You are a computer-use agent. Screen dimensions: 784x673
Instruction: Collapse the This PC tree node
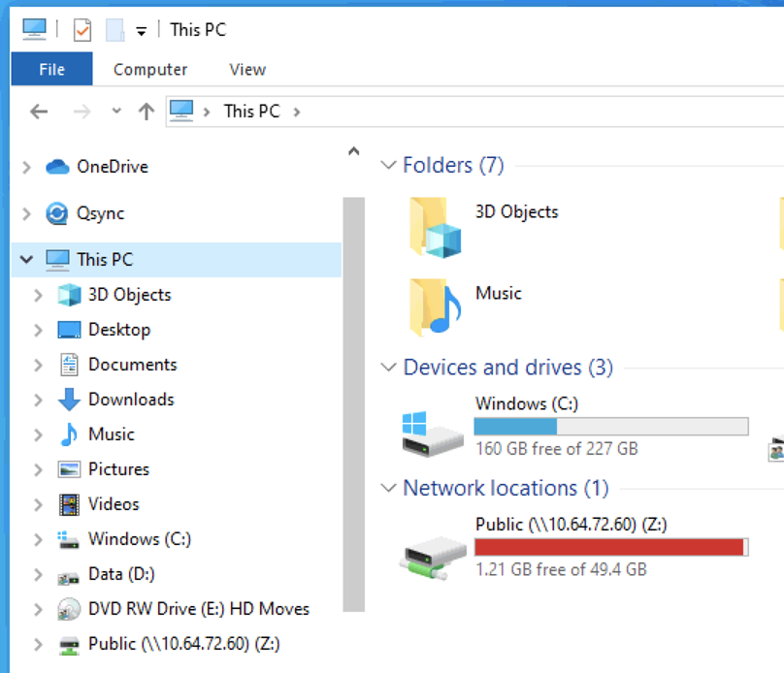point(26,260)
